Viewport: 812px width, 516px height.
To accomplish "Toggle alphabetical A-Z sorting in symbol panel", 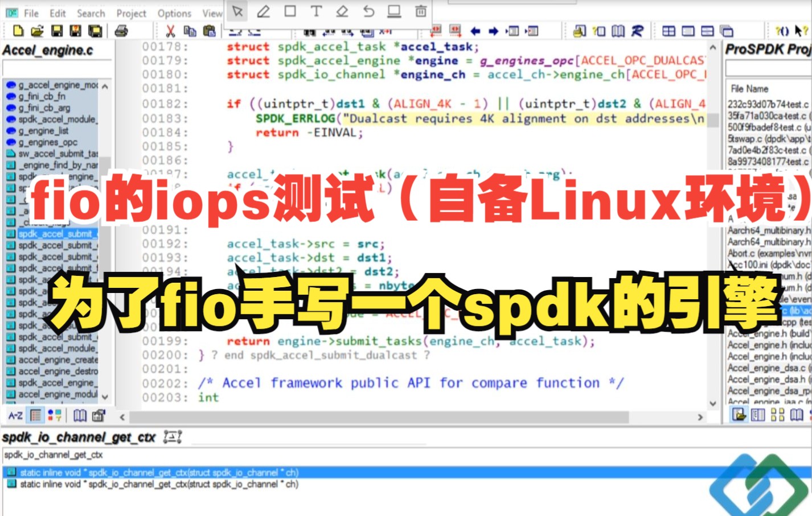I will coord(15,415).
